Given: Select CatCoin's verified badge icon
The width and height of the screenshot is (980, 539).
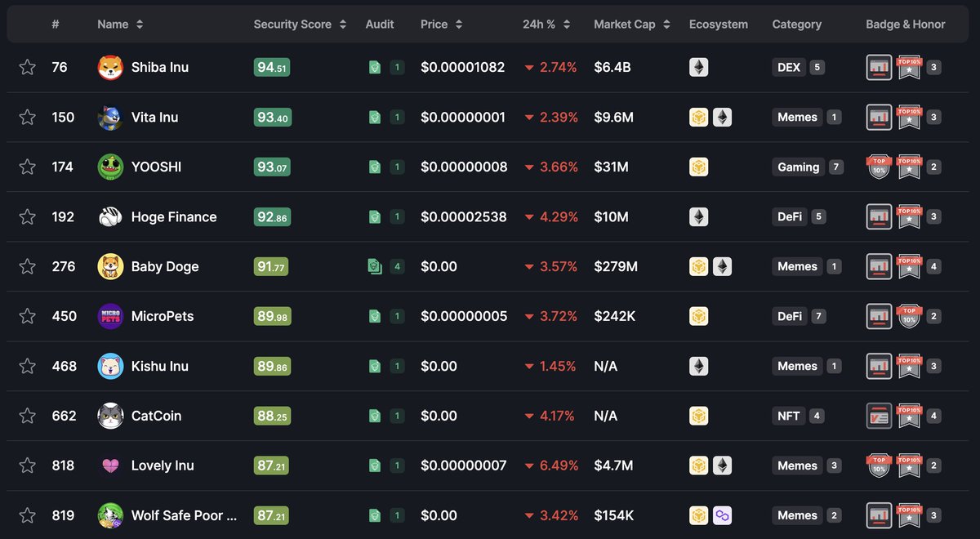Looking at the screenshot, I should pyautogui.click(x=879, y=416).
